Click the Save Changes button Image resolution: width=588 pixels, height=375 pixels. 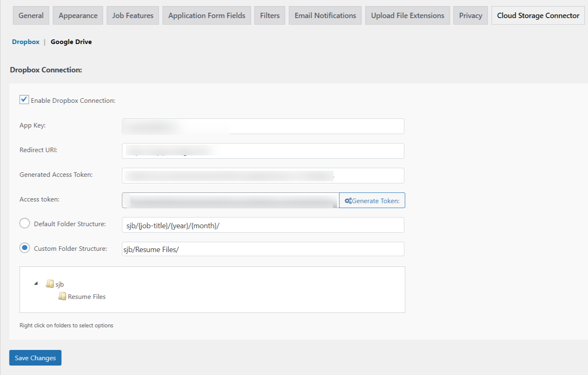coord(35,358)
